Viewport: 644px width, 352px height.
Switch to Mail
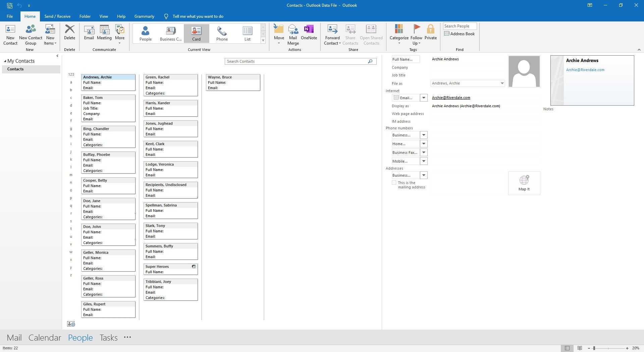coord(14,338)
